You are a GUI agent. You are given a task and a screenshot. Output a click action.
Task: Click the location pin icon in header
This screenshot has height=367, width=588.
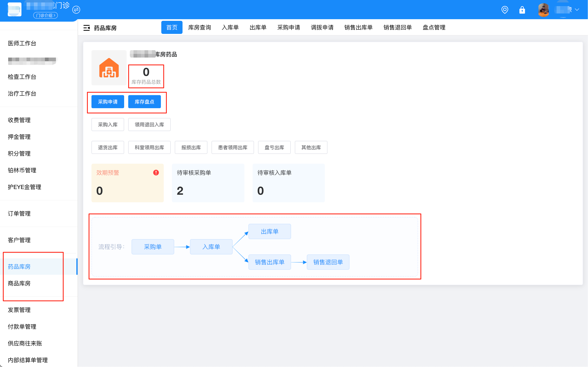[504, 10]
